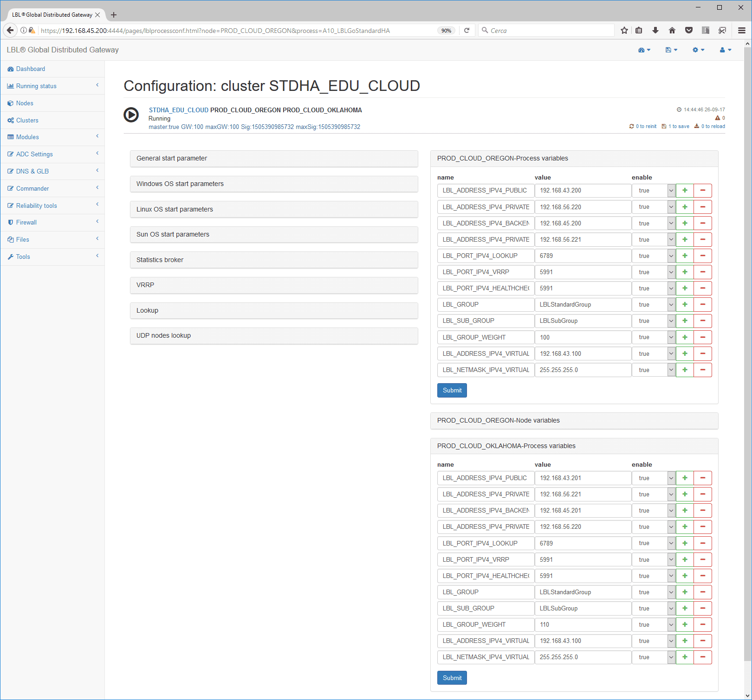
Task: Expand the Firewall sidebar menu
Action: [26, 223]
